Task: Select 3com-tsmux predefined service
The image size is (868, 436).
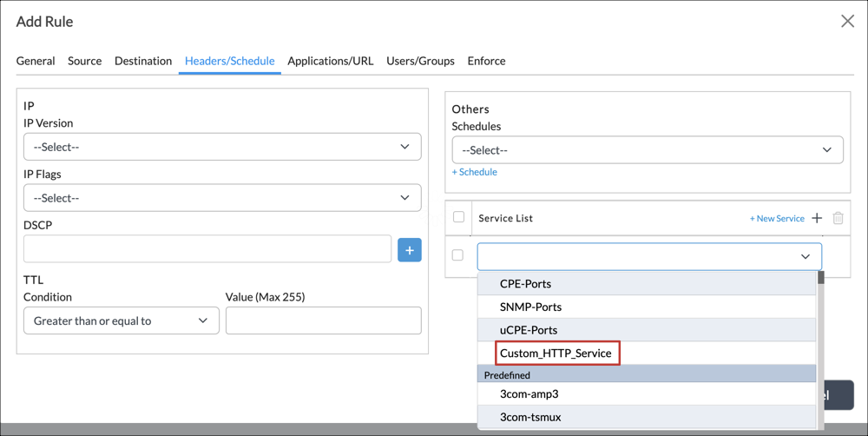Action: pyautogui.click(x=647, y=417)
